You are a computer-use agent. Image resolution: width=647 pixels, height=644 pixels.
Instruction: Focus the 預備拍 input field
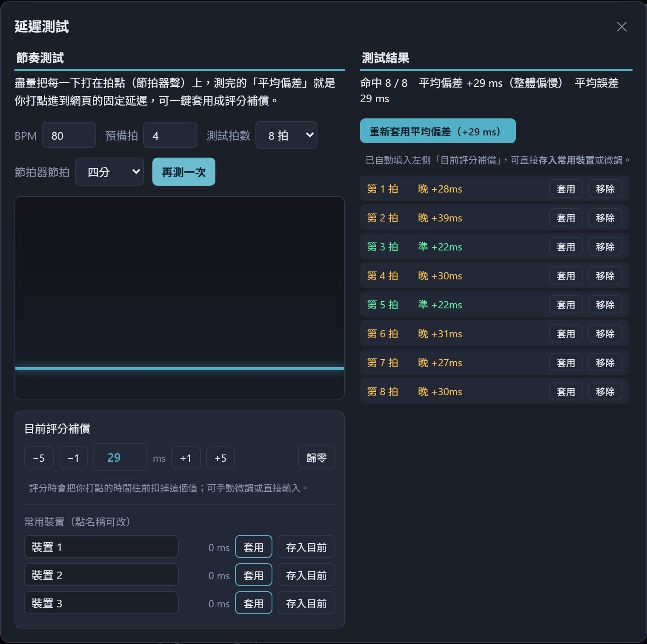coord(170,135)
